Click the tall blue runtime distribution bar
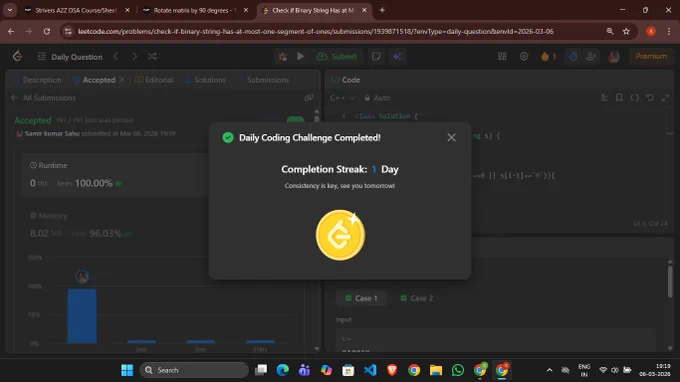This screenshot has height=382, width=680. coord(82,316)
